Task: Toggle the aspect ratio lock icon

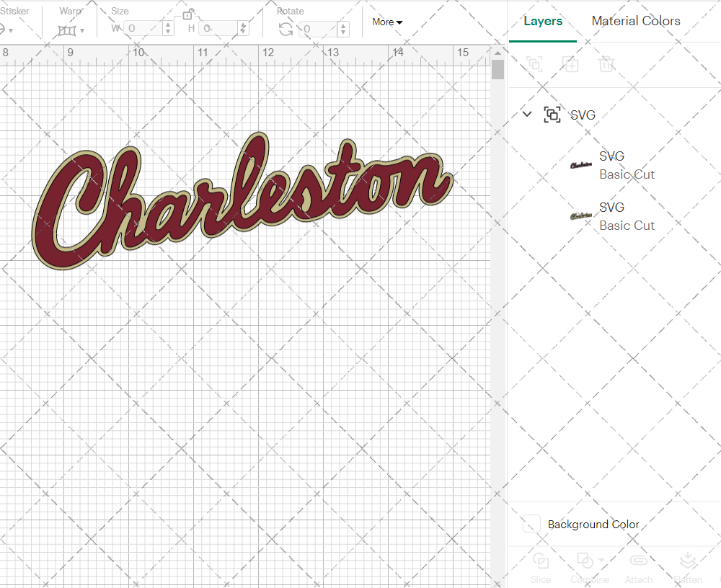Action: (187, 15)
